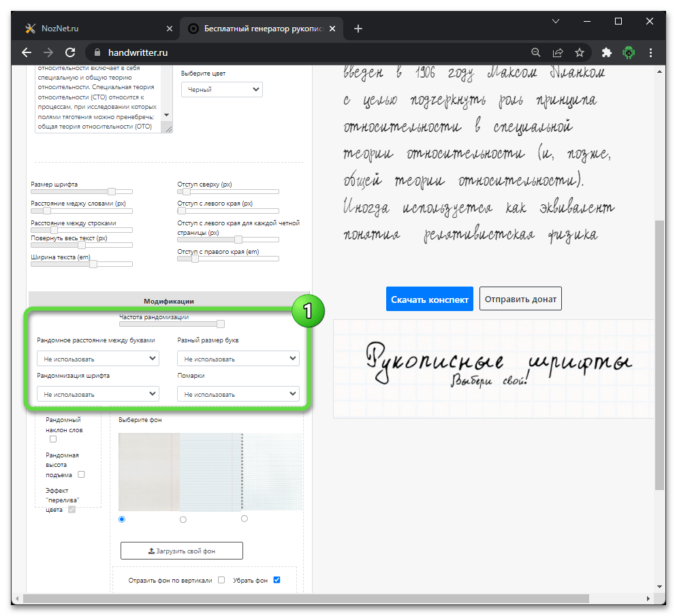
Task: Open the Выберите цвет dropdown showing Черный
Action: point(221,90)
